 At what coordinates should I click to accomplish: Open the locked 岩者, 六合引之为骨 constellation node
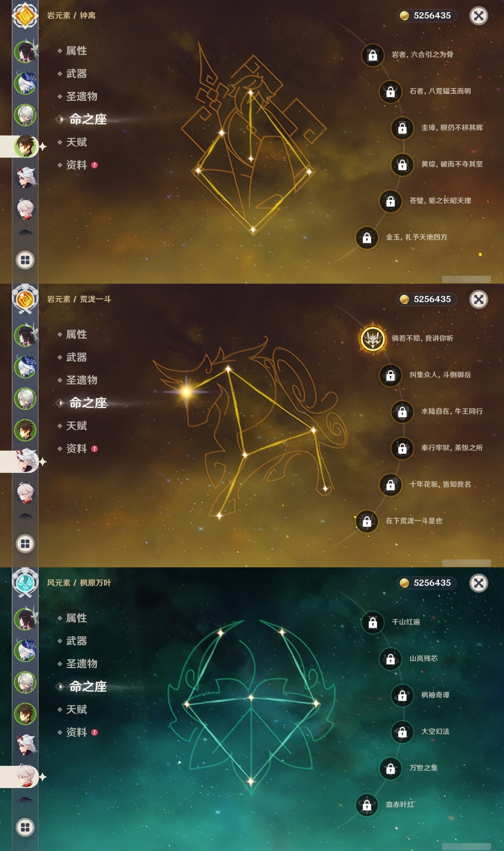[372, 55]
